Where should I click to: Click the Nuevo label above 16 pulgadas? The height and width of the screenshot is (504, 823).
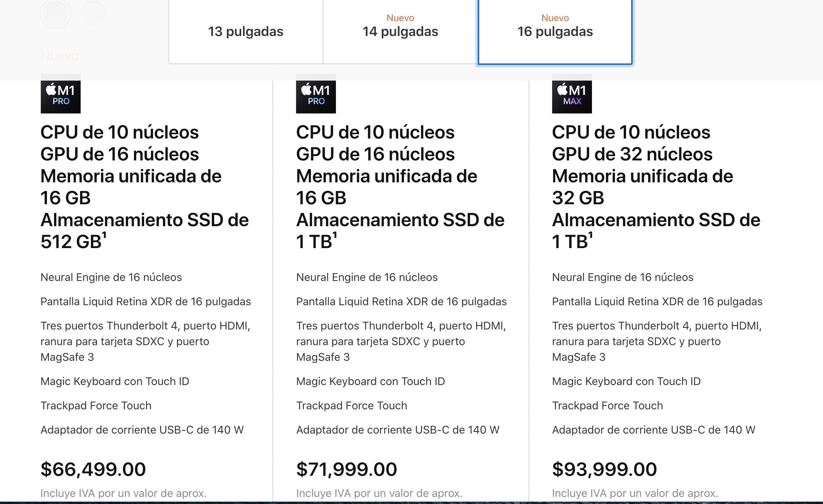pyautogui.click(x=554, y=18)
